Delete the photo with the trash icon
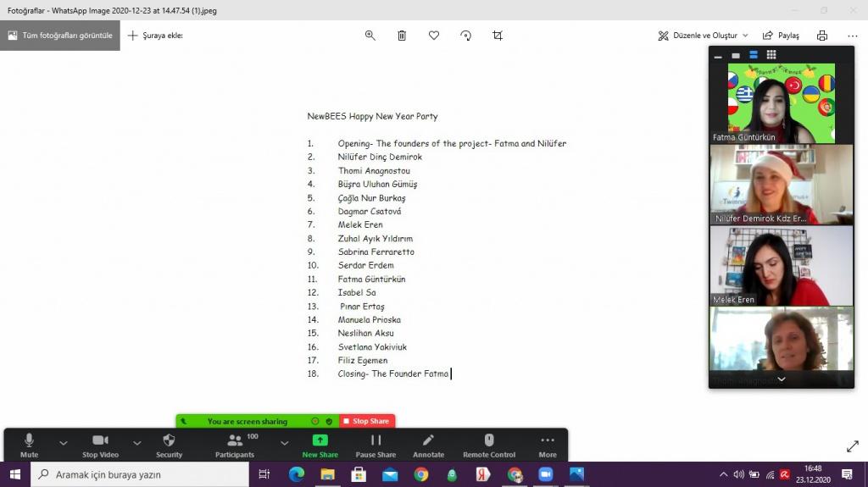The height and width of the screenshot is (487, 868). [x=402, y=36]
